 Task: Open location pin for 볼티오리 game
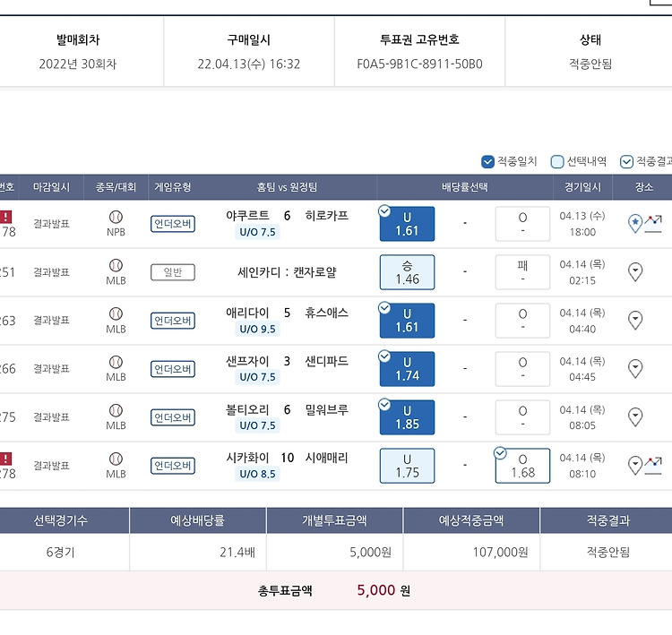(x=634, y=416)
